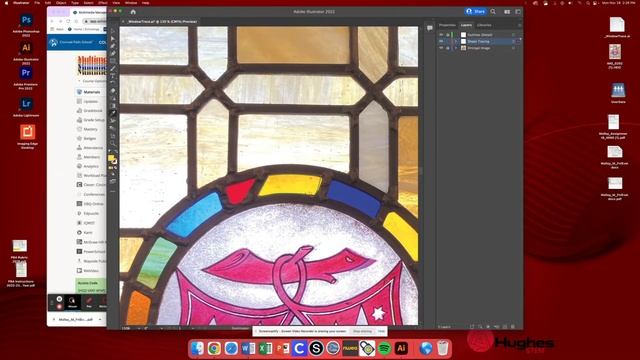Select the Direct Selection tool
Screen dimensions: 640x360
point(113,38)
